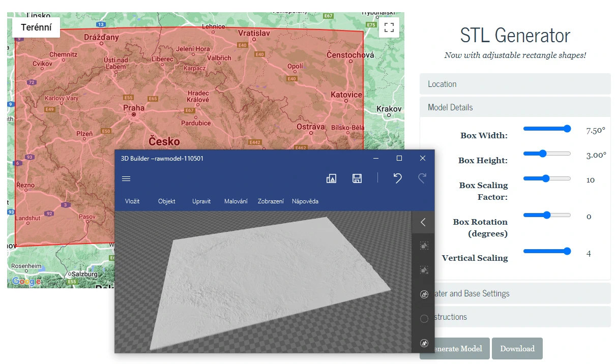
Task: Open the Nápověda menu
Action: point(305,201)
